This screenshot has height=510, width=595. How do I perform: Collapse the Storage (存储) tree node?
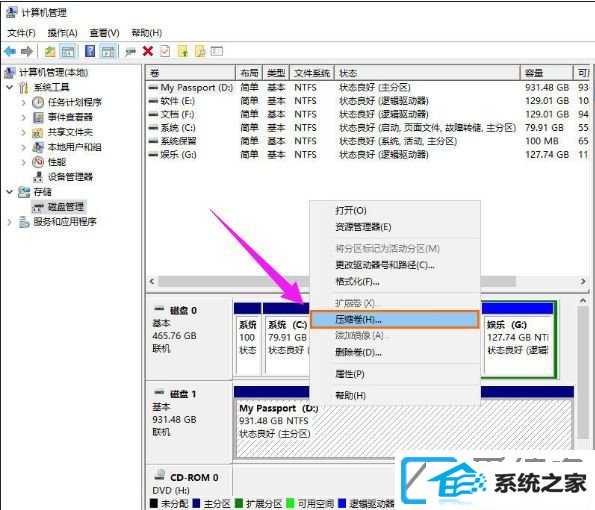(9, 192)
